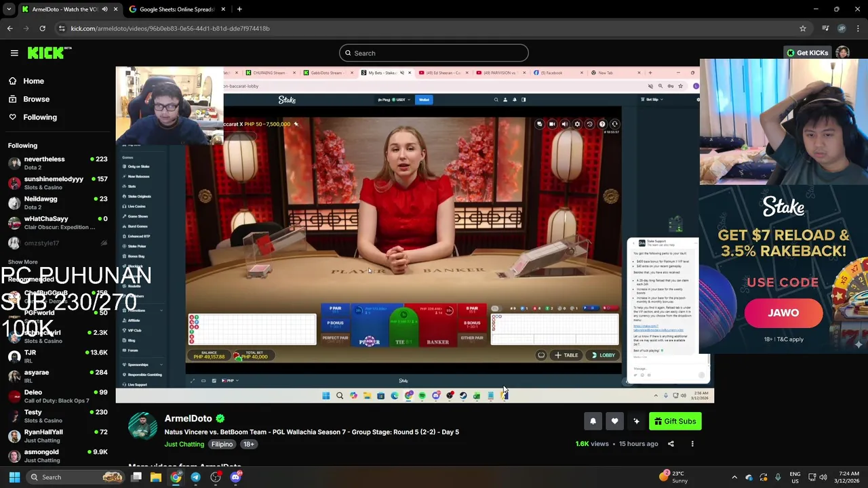This screenshot has width=868, height=488.
Task: Open clock and date 7:24 AM
Action: 847,477
